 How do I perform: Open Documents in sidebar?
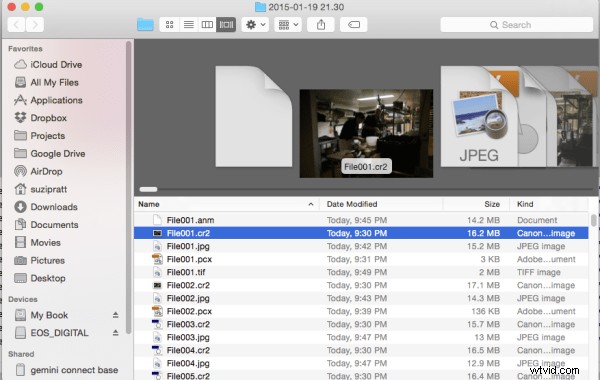46,225
